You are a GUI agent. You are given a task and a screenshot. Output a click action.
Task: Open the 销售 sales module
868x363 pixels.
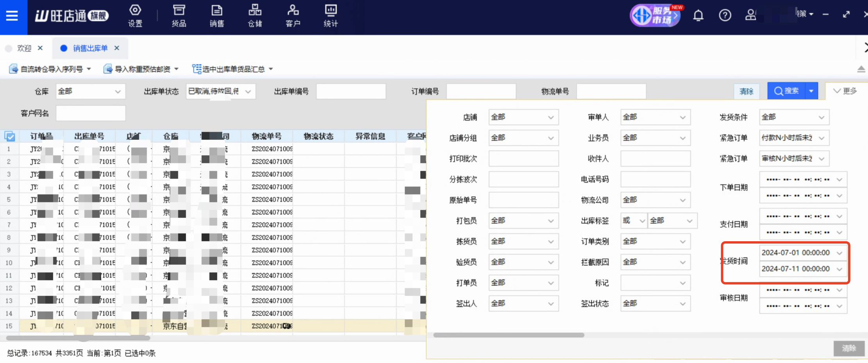217,16
